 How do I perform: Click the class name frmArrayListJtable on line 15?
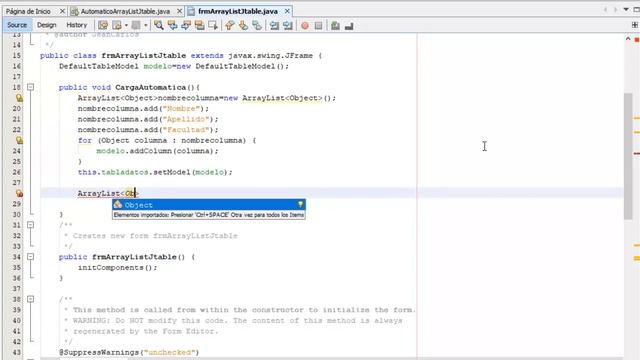144,56
